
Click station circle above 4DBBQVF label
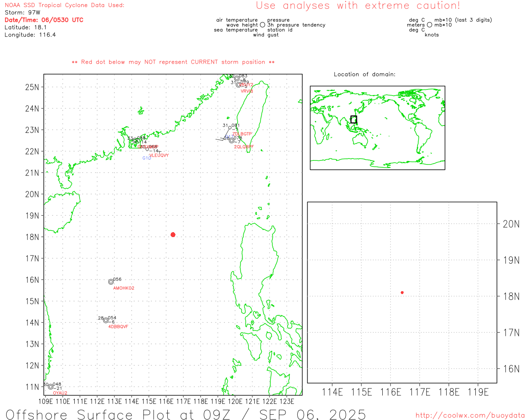pyautogui.click(x=106, y=320)
